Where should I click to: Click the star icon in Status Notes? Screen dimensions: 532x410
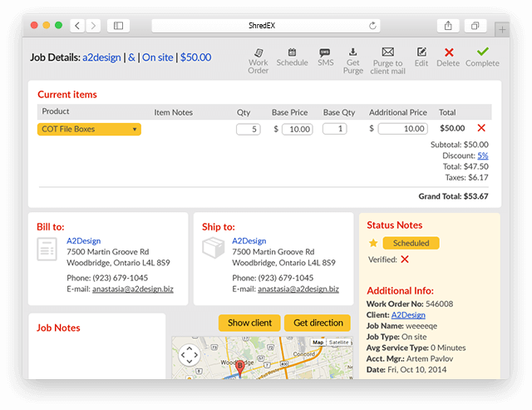[x=373, y=243]
